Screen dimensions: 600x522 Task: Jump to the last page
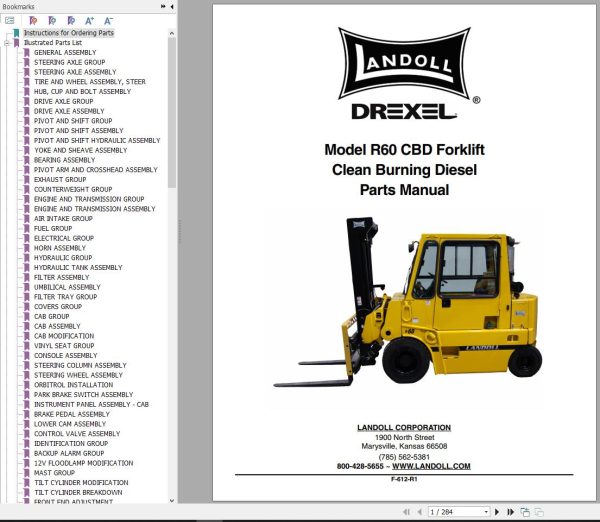click(x=510, y=512)
